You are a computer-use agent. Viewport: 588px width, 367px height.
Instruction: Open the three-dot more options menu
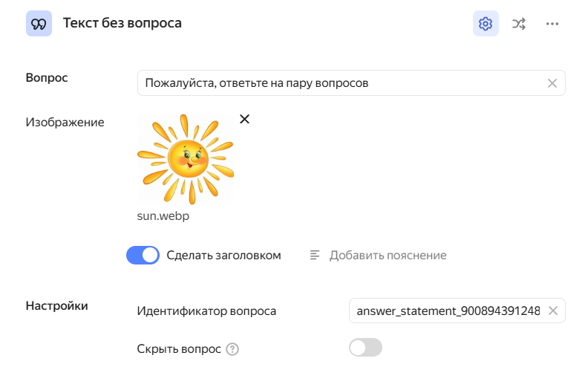tap(552, 24)
